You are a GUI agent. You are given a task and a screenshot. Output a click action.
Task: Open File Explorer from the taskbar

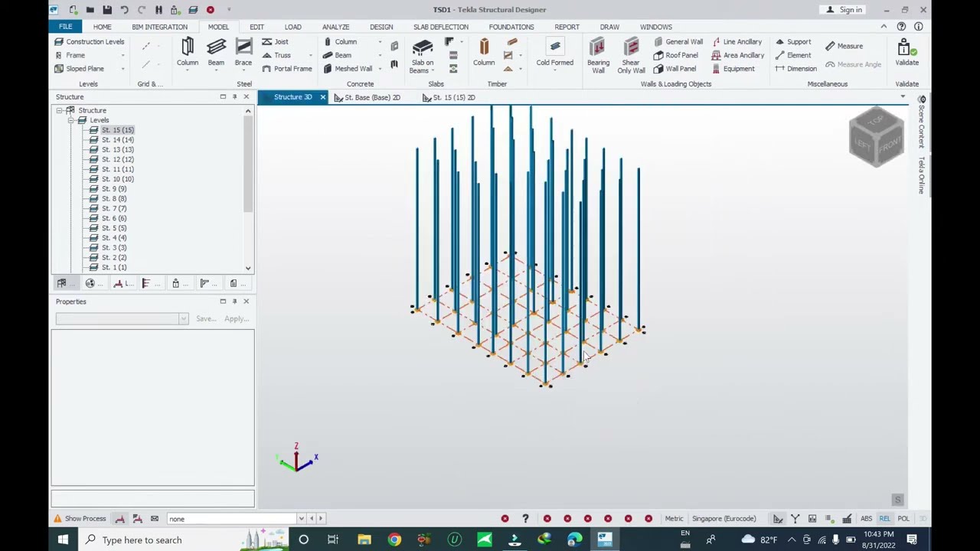(364, 540)
